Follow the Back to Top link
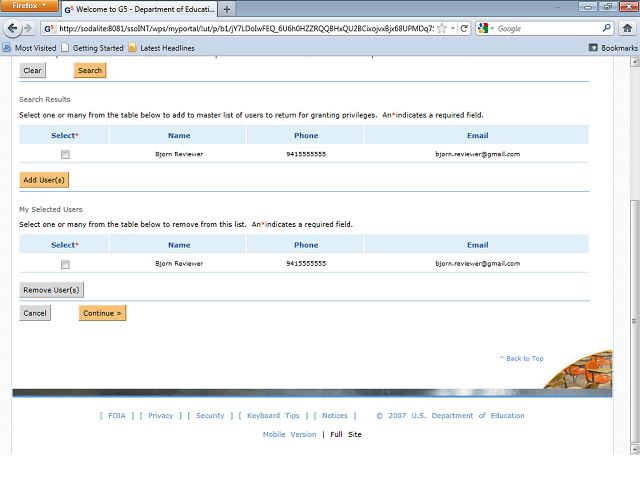 [x=521, y=358]
